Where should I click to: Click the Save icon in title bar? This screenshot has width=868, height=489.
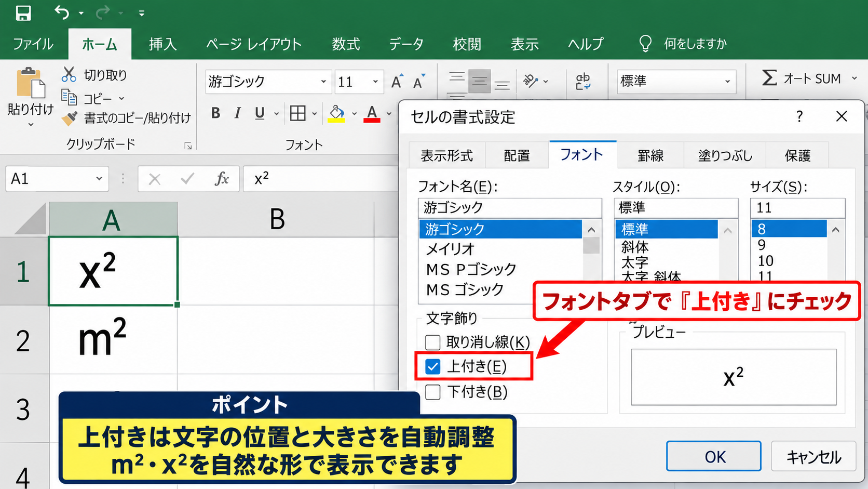pyautogui.click(x=23, y=12)
